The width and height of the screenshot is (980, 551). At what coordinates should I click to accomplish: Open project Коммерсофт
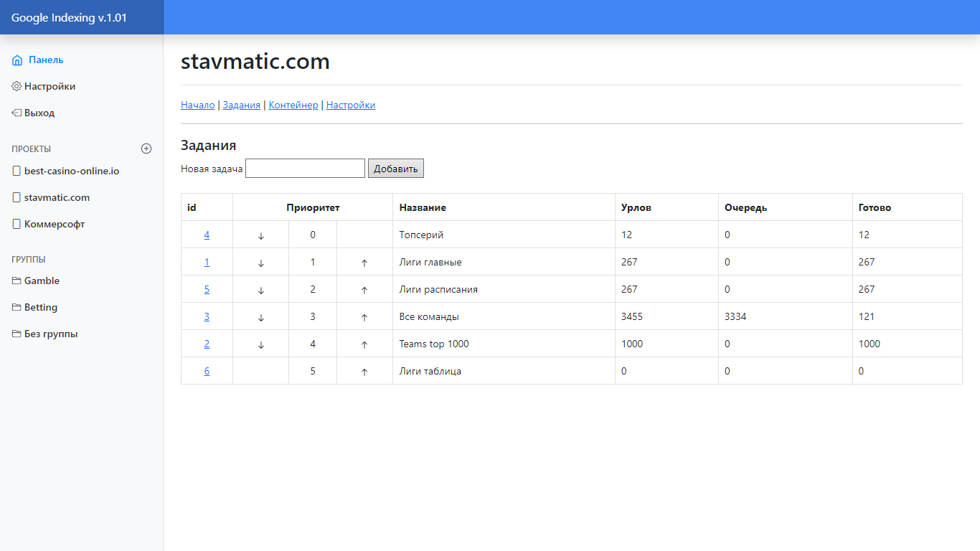point(55,224)
